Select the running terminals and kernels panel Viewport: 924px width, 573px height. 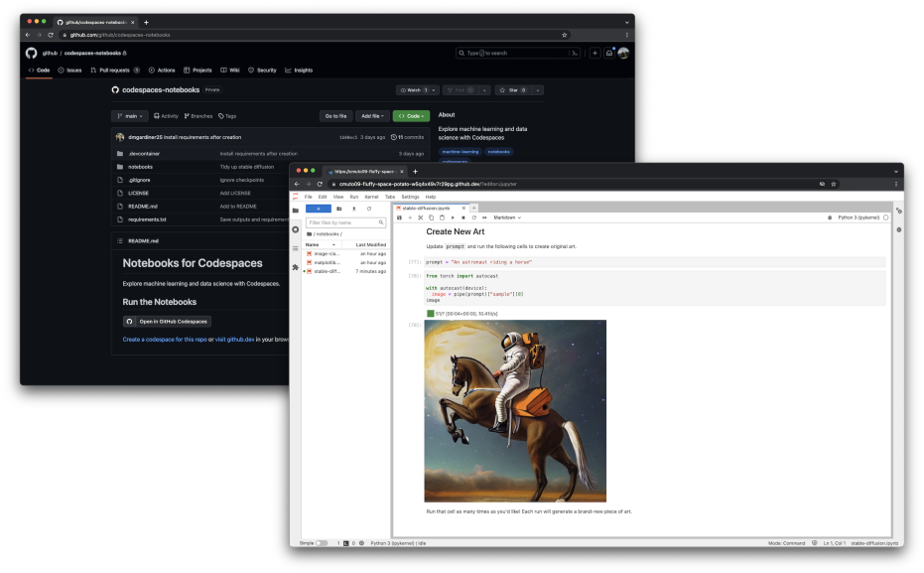[x=295, y=228]
